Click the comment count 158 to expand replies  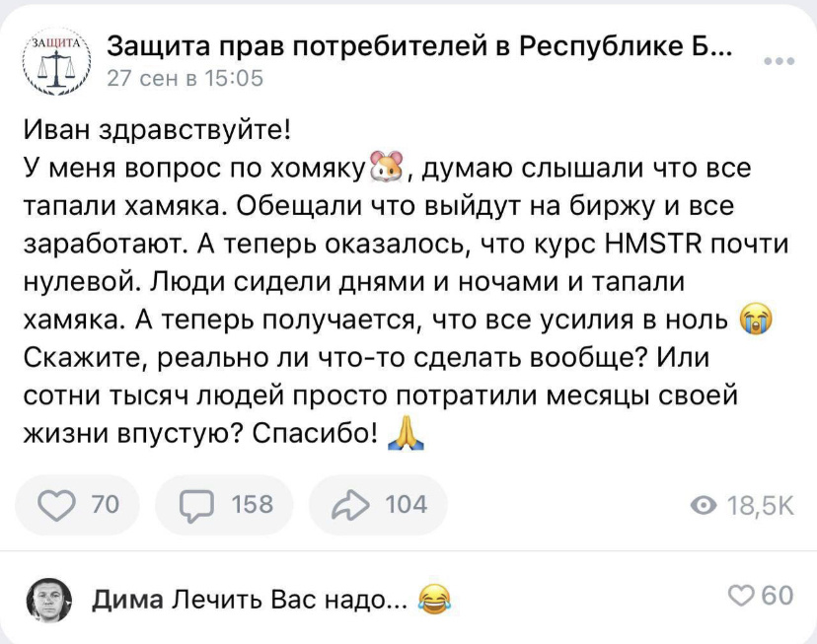tap(254, 504)
